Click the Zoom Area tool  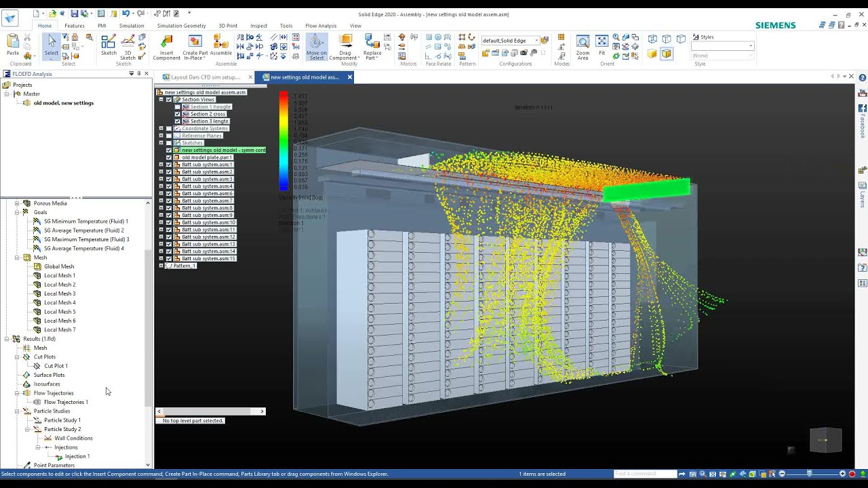coord(583,47)
